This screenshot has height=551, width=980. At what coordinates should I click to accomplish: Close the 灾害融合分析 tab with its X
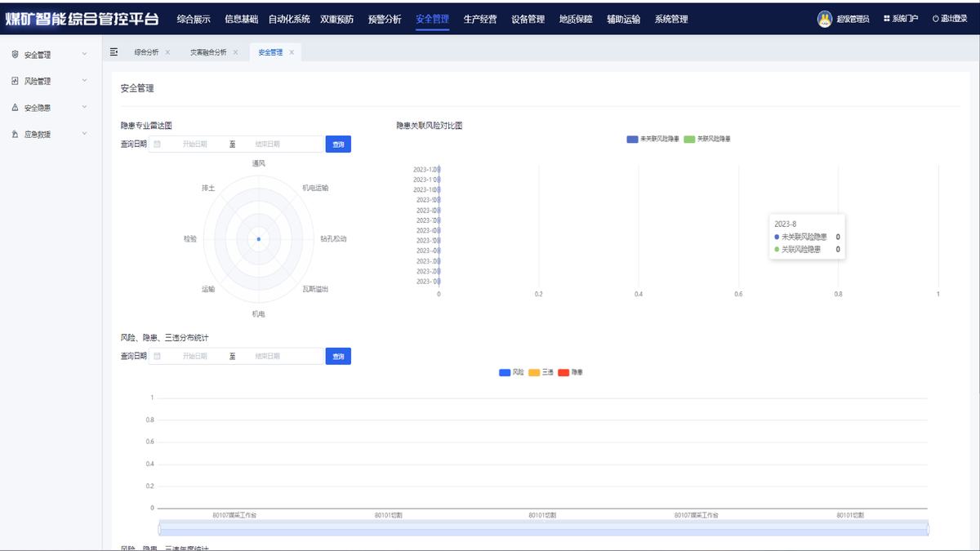click(x=235, y=52)
